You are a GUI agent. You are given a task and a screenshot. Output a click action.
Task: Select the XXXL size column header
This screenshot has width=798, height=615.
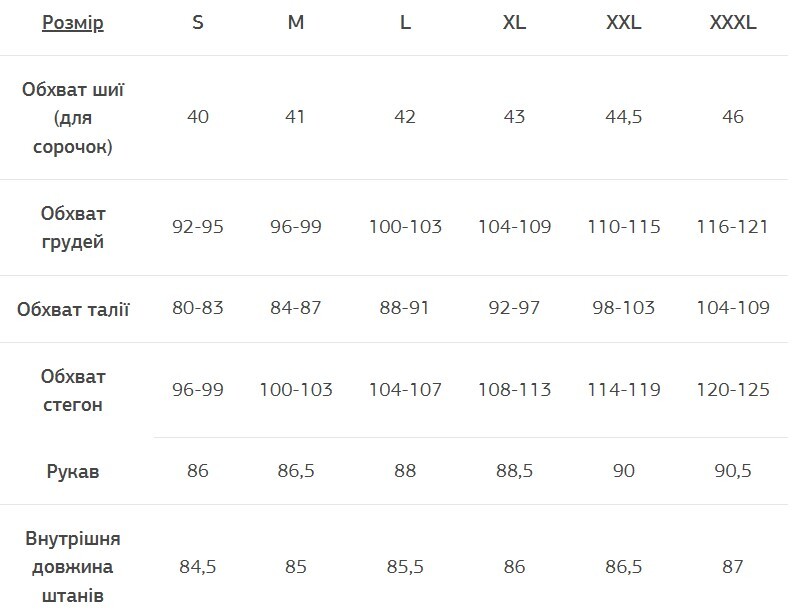click(x=732, y=23)
